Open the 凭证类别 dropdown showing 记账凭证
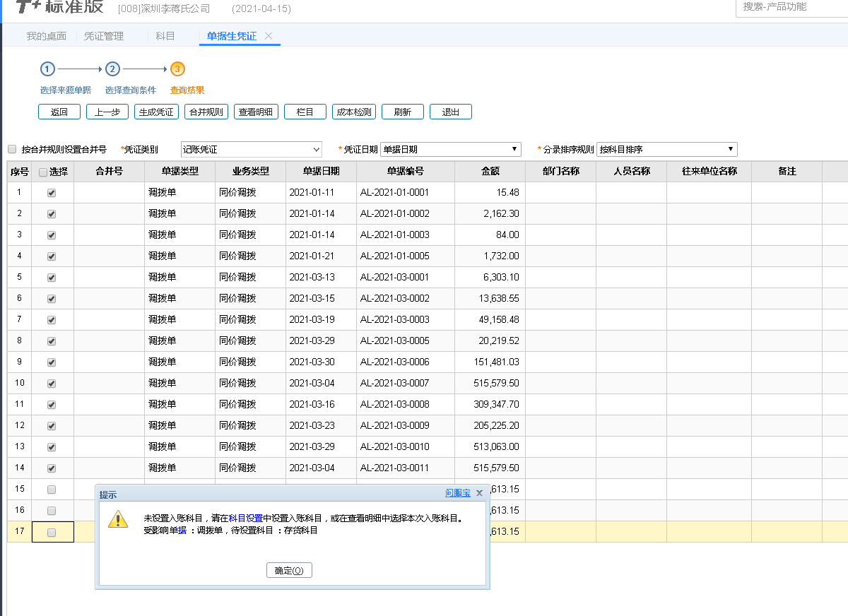This screenshot has height=616, width=848. click(x=252, y=149)
